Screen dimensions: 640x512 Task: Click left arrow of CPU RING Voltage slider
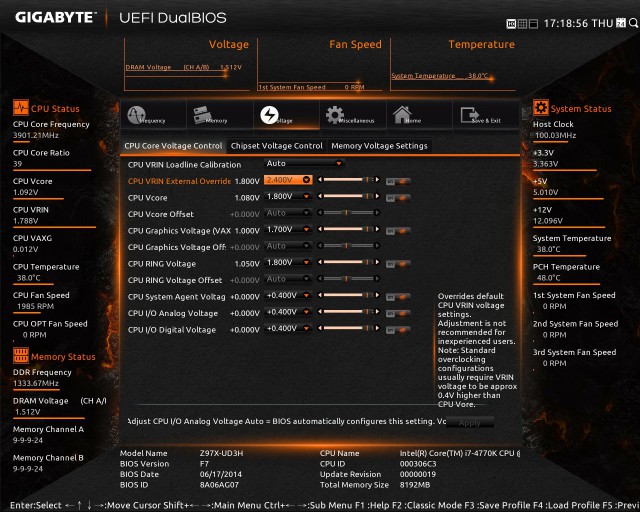320,262
